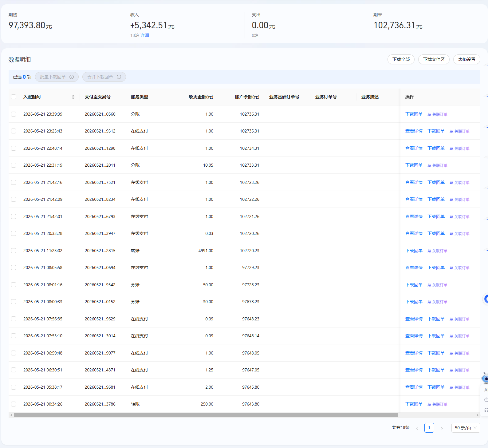
Task: Select row dated 2026-05-21 23:23:43
Action: [14, 131]
